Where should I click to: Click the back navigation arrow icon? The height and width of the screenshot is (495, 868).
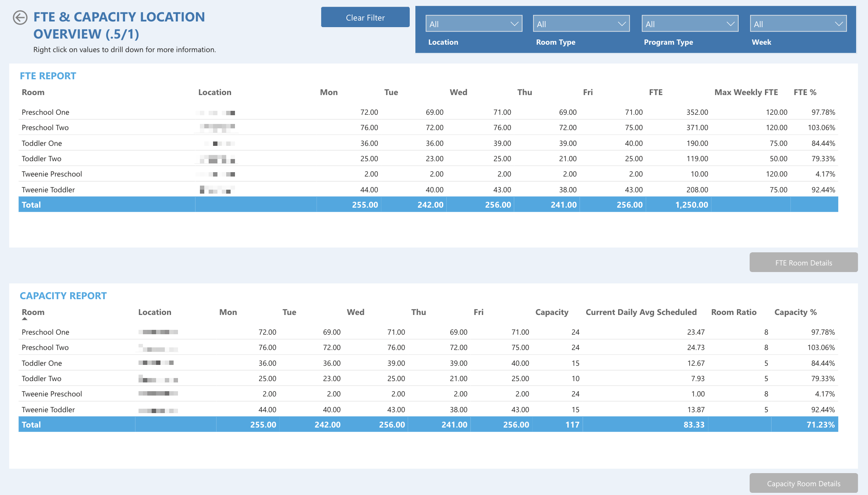20,18
